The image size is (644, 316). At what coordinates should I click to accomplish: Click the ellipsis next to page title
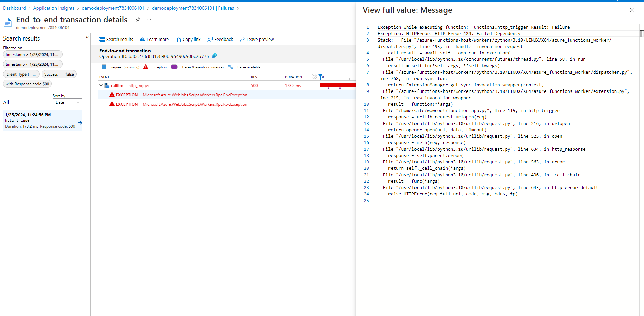pyautogui.click(x=149, y=20)
